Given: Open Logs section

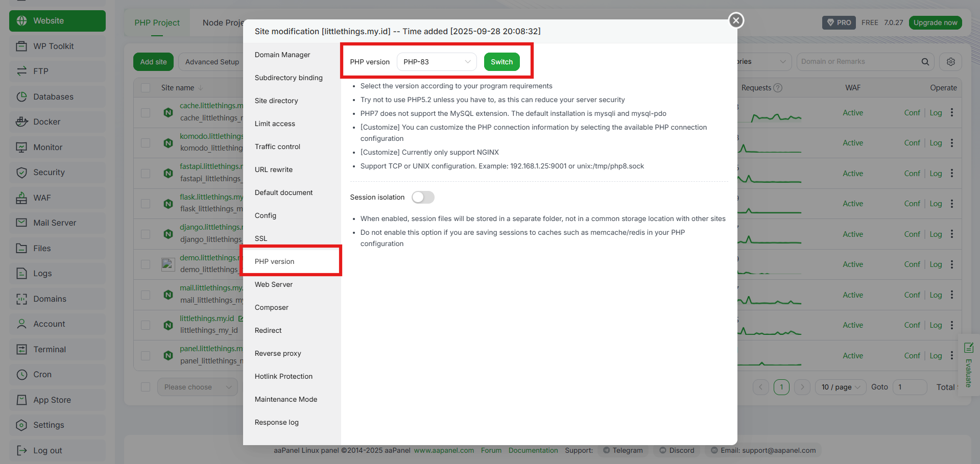Looking at the screenshot, I should coord(57,274).
